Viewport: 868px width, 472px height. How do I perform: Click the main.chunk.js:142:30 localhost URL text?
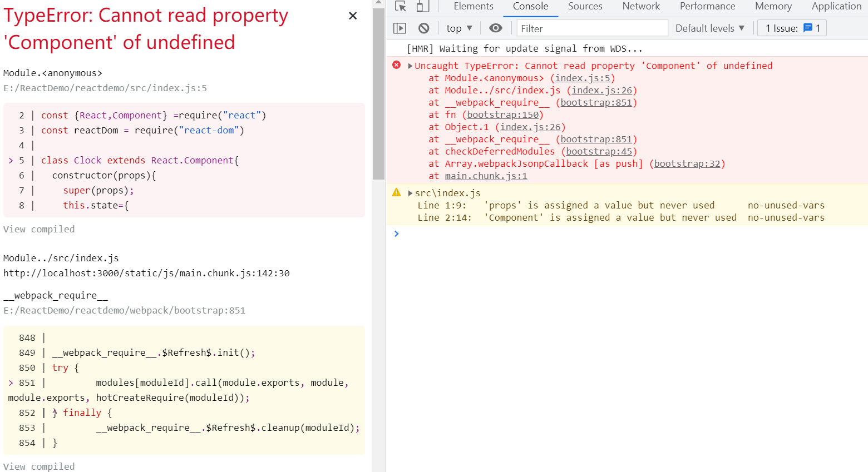(146, 274)
